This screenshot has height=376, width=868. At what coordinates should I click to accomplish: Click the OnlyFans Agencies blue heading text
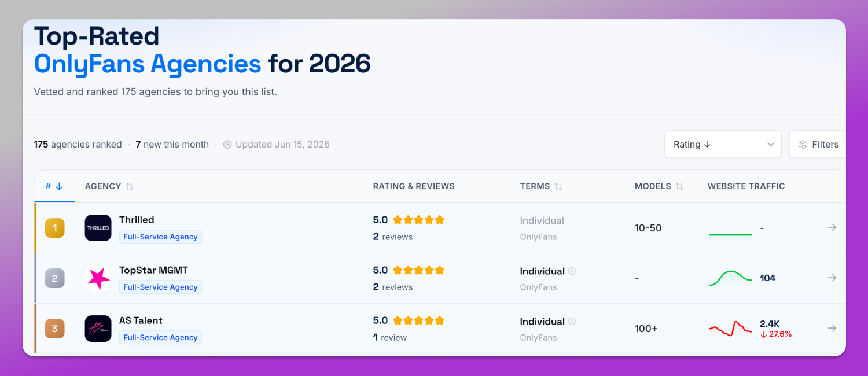[148, 64]
